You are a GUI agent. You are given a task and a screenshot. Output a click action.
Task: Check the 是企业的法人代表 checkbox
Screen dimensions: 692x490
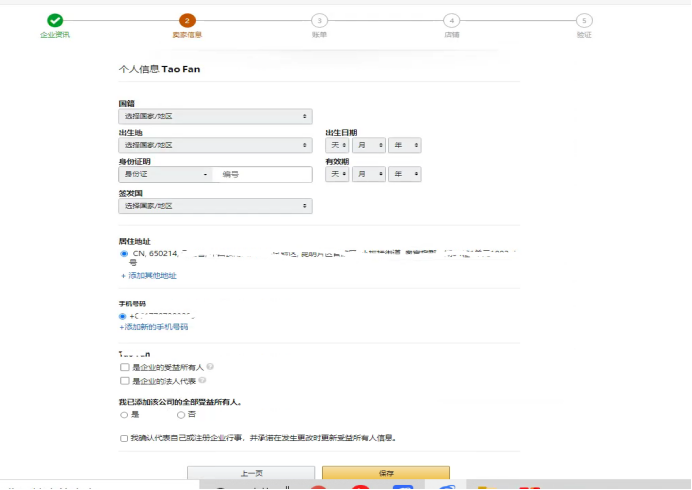click(x=125, y=380)
